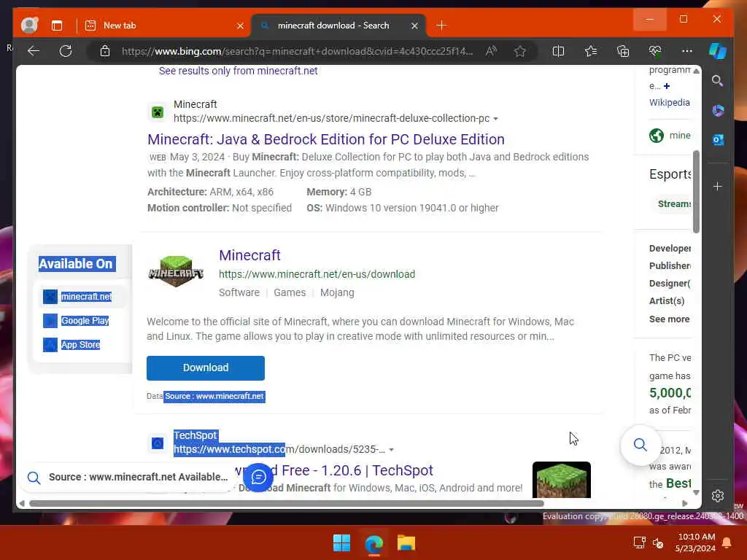Click the horizontal scrollbar thumb
747x560 pixels.
coord(286,503)
